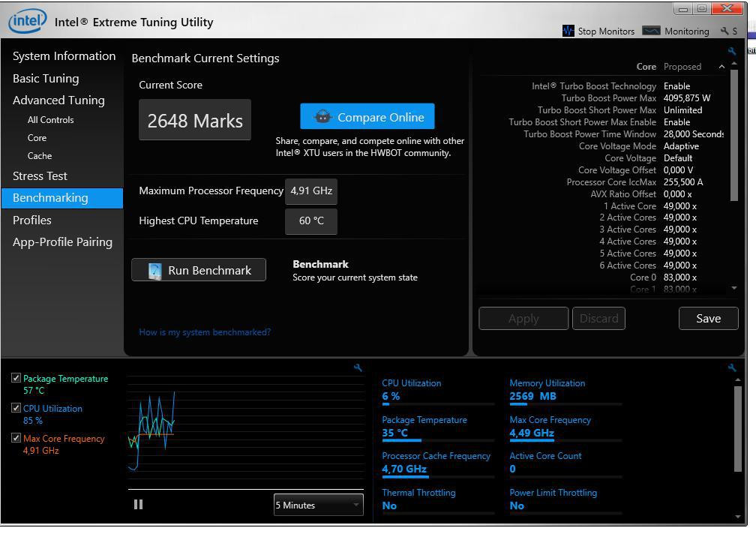Uncheck Max Core Frequency graph checkbox
Image resolution: width=756 pixels, height=534 pixels.
16,437
